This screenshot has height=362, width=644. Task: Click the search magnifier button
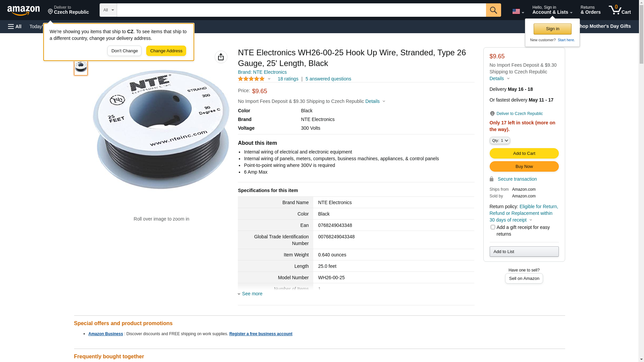tap(493, 10)
